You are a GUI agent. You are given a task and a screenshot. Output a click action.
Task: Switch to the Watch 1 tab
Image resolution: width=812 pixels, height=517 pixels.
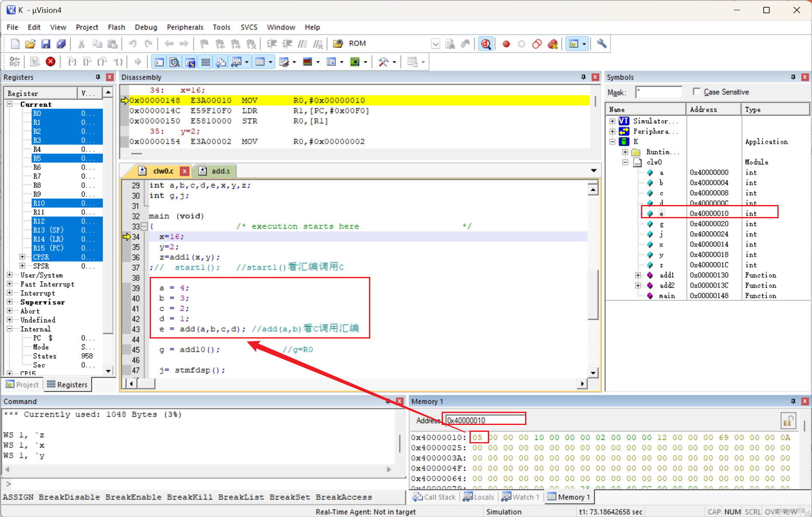coord(520,497)
